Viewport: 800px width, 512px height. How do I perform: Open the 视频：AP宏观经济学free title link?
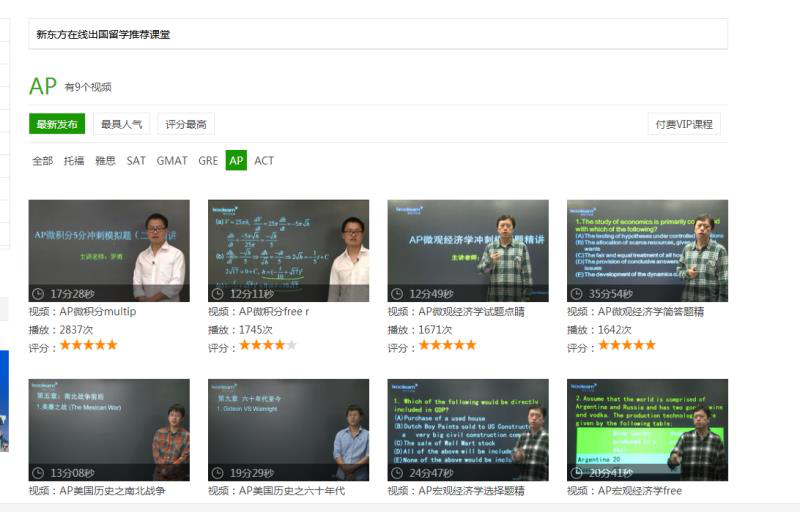pyautogui.click(x=624, y=491)
